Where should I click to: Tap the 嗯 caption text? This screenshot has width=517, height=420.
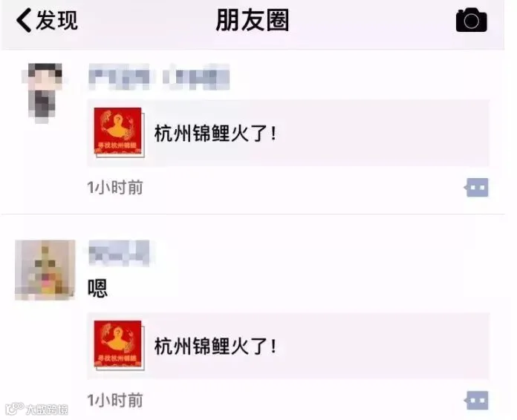click(97, 288)
